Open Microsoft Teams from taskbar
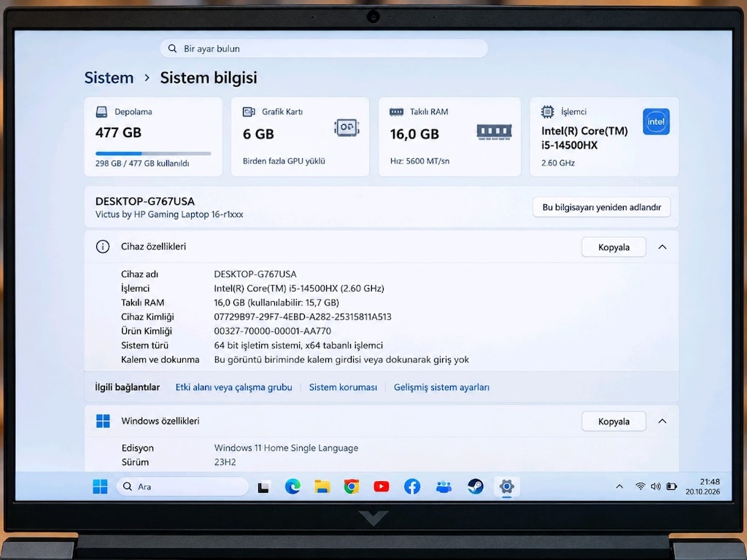The height and width of the screenshot is (560, 747). [x=444, y=486]
